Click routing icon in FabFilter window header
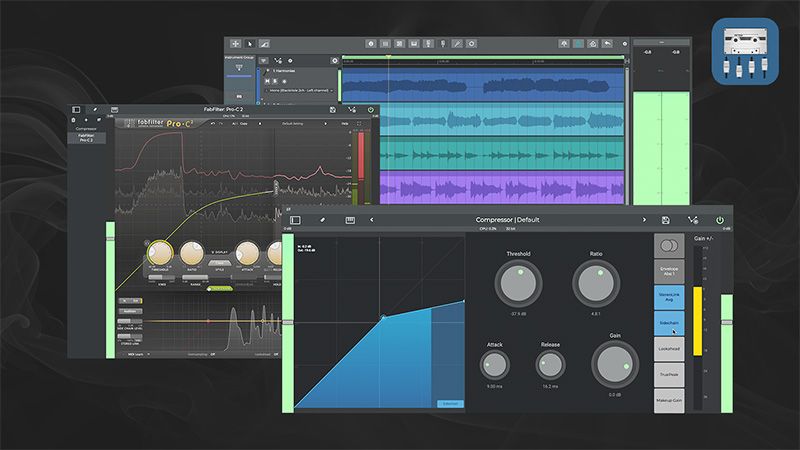 pyautogui.click(x=352, y=109)
